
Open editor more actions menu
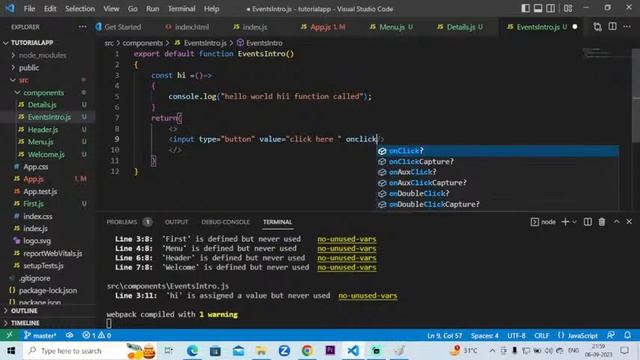[627, 27]
